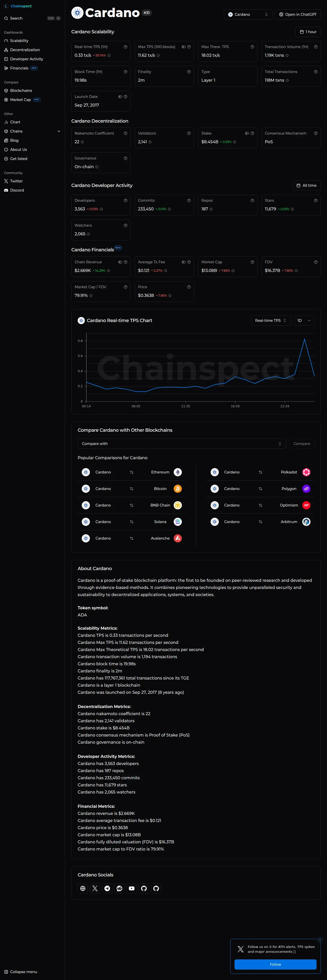The height and width of the screenshot is (980, 327).
Task: Go to the Decentralization dashboard
Action: 25,50
